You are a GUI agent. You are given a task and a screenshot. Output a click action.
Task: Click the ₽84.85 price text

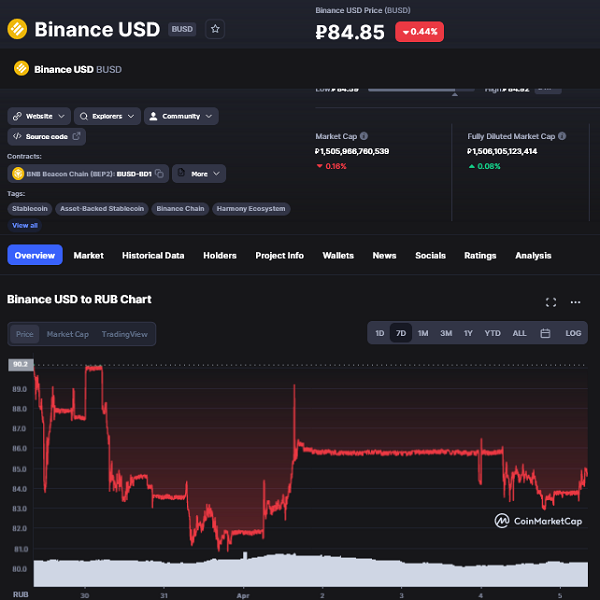350,32
